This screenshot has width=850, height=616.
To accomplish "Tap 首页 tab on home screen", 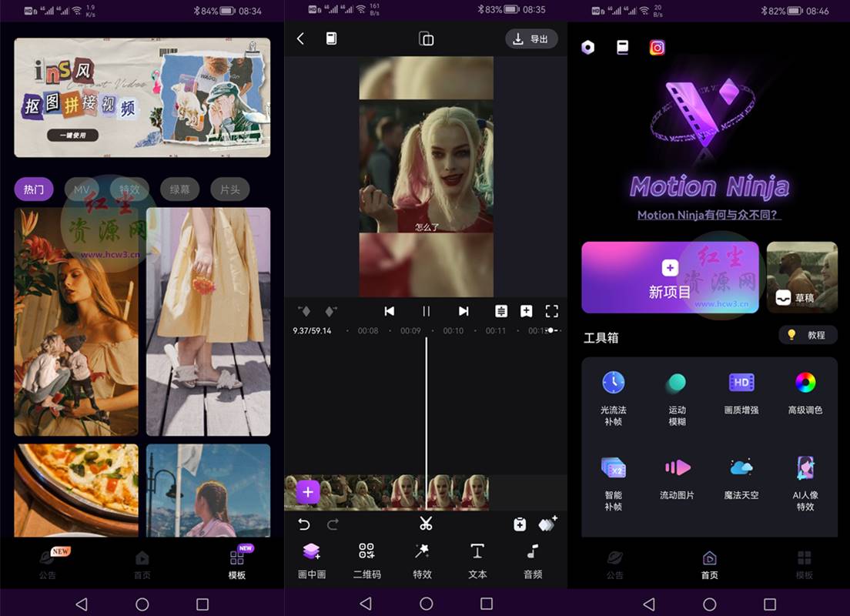I will click(710, 564).
